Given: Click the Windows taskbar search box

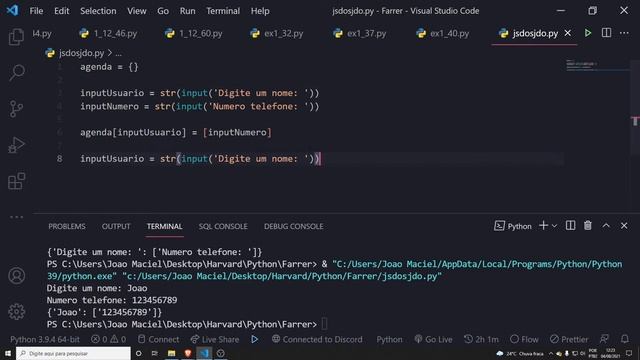Looking at the screenshot, I should [73, 353].
